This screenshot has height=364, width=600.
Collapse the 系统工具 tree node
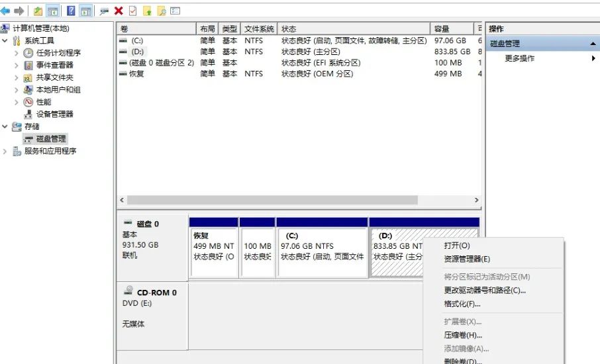5,40
